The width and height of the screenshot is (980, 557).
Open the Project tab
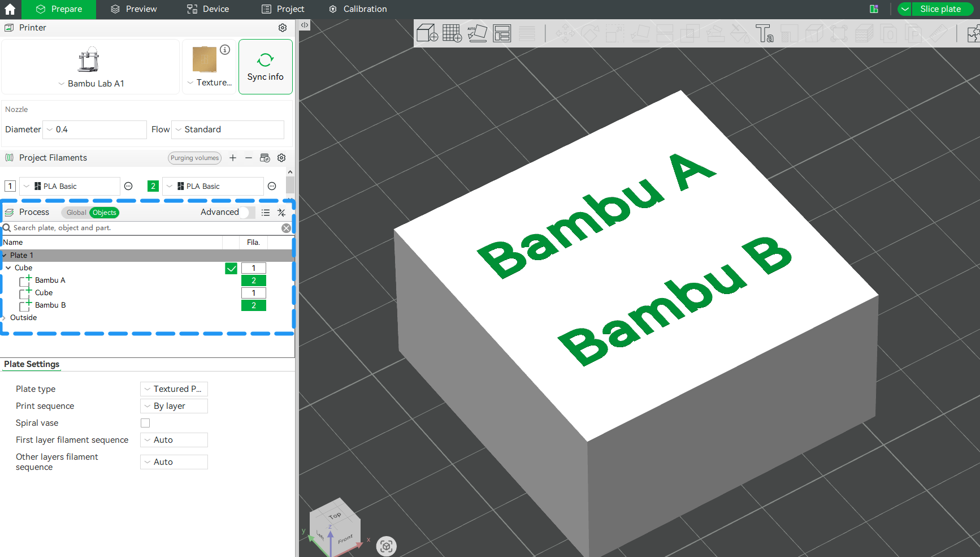pos(283,9)
